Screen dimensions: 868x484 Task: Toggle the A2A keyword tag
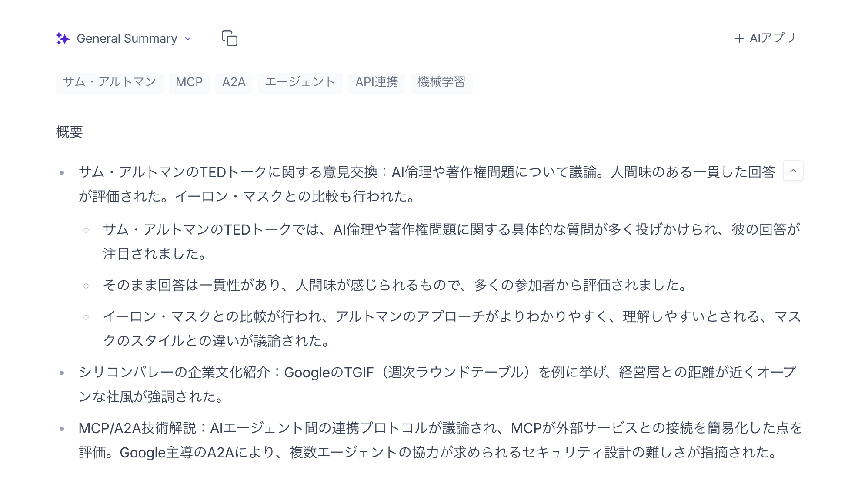[x=234, y=82]
